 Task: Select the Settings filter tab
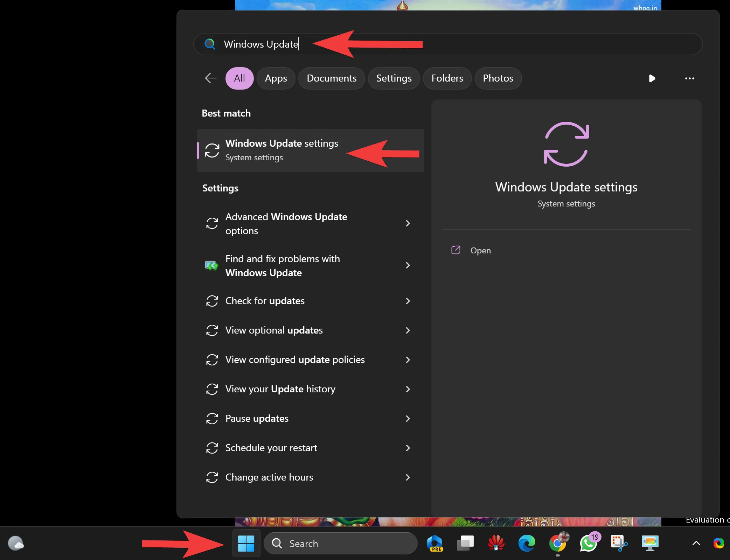coord(394,78)
